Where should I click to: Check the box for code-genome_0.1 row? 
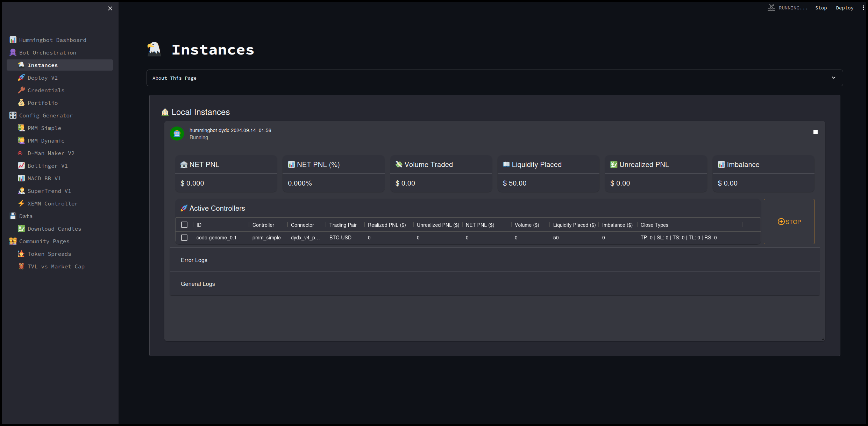point(184,238)
